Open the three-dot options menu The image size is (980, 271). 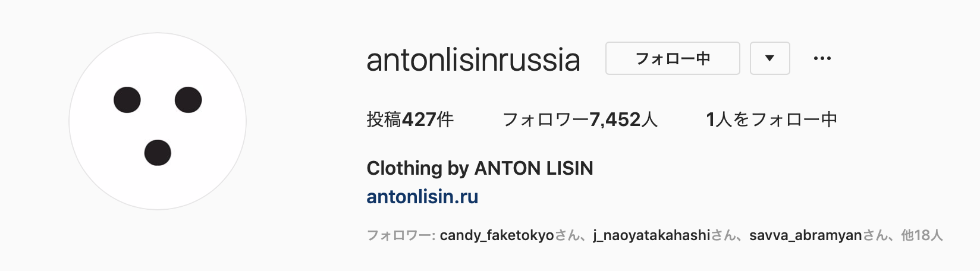[x=822, y=58]
